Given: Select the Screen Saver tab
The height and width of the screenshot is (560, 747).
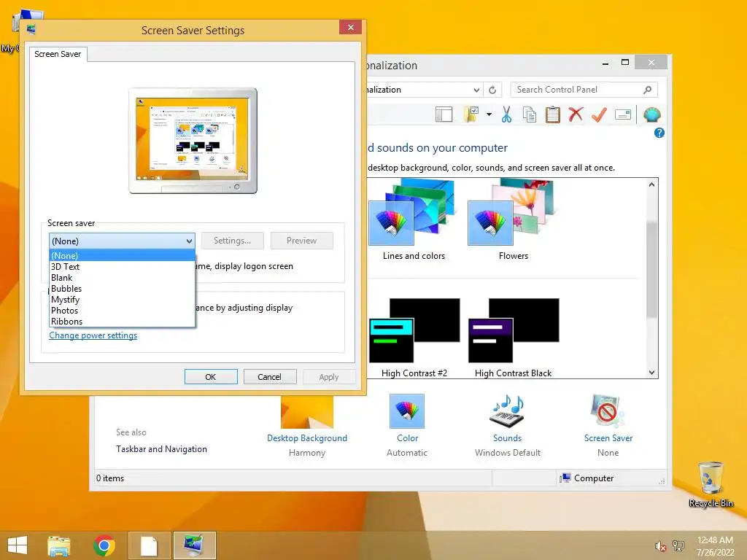Looking at the screenshot, I should pos(58,54).
